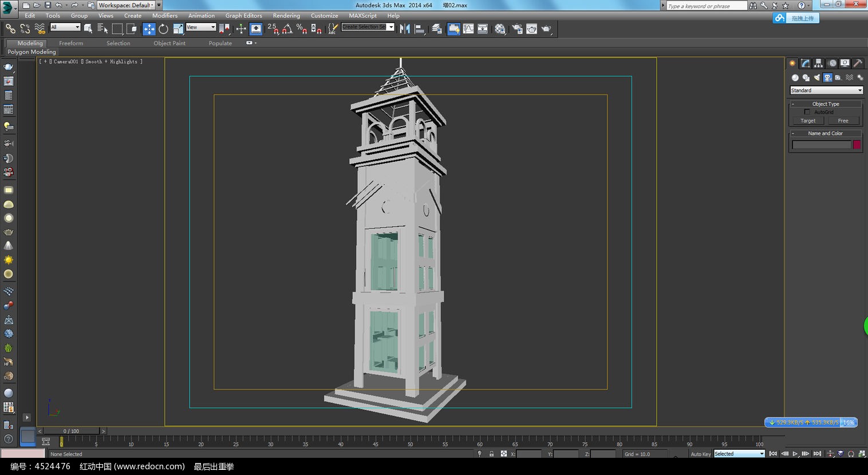Switch to the Object Paint ribbon tab
Image resolution: width=868 pixels, height=475 pixels.
click(x=169, y=43)
